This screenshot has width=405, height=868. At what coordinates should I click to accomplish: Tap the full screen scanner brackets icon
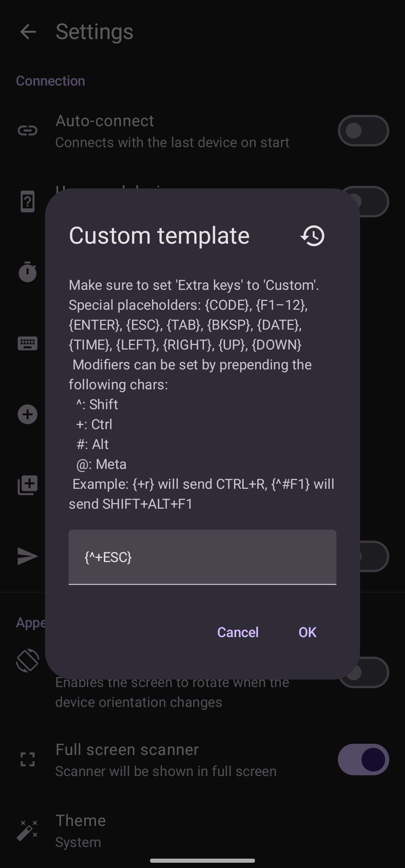point(28,759)
